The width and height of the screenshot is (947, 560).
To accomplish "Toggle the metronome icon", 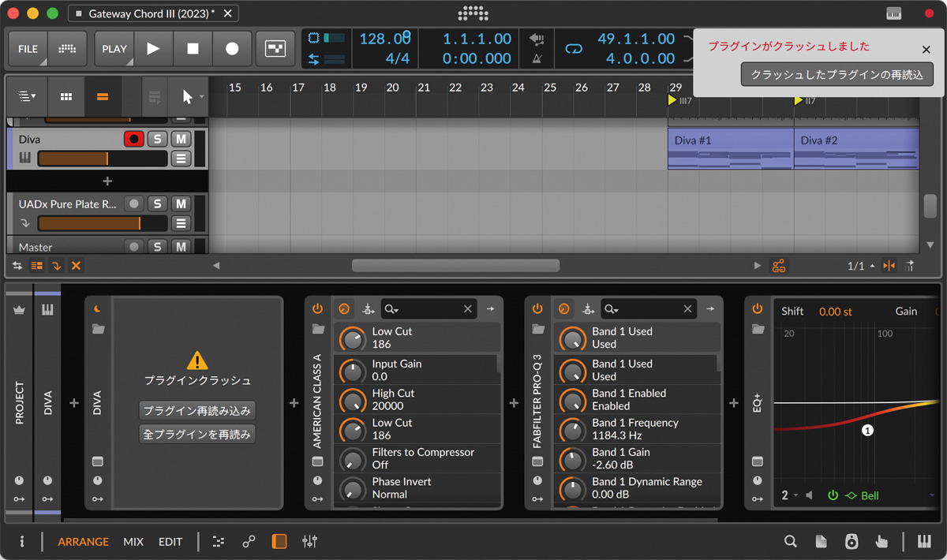I will (x=537, y=58).
